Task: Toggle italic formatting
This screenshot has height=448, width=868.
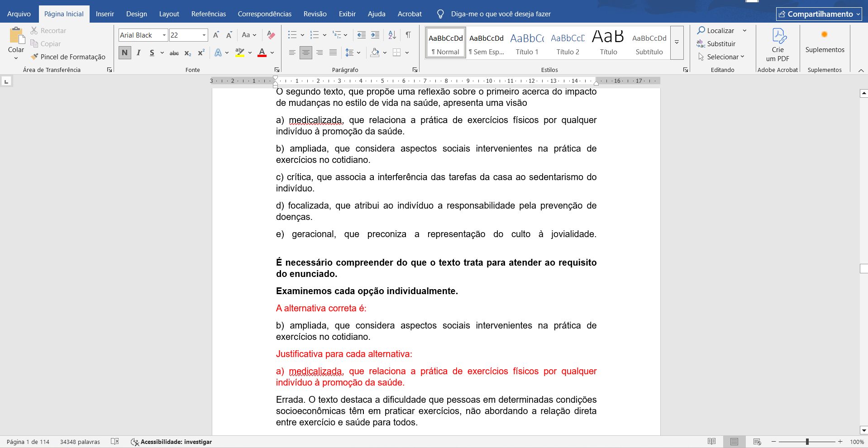Action: coord(138,52)
